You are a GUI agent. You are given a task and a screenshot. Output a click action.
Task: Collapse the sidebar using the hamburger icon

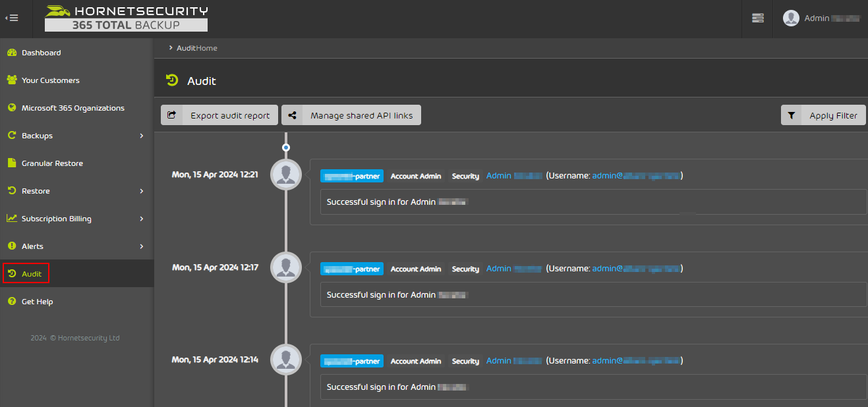click(x=11, y=18)
